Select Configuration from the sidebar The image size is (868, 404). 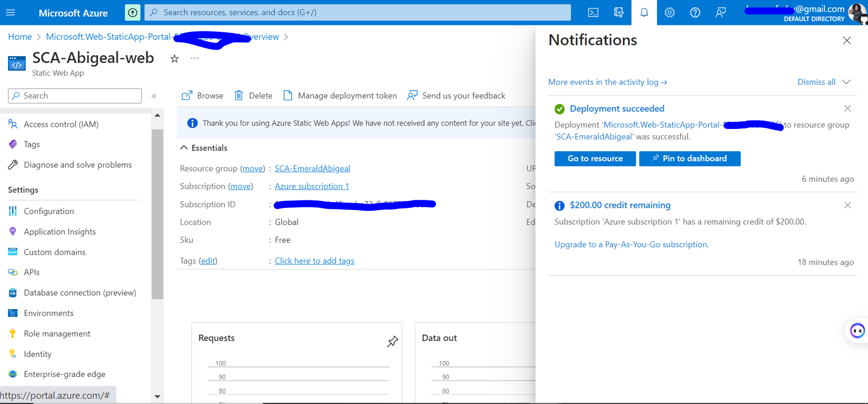pyautogui.click(x=49, y=211)
